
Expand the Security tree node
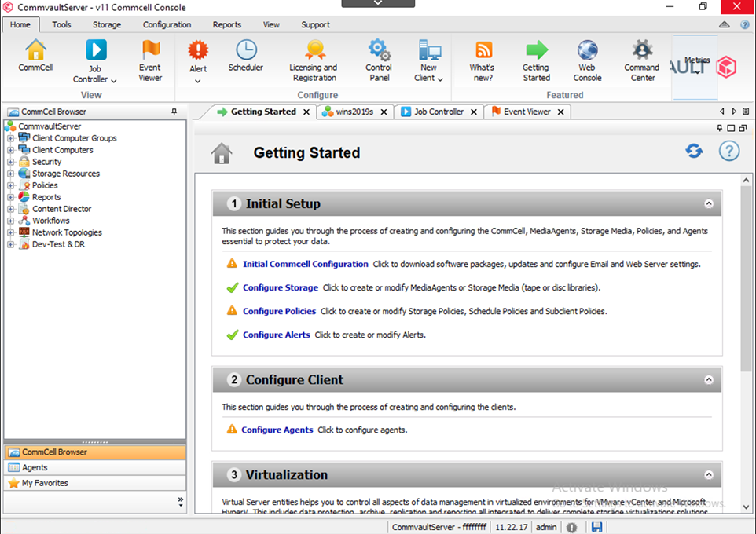point(10,162)
